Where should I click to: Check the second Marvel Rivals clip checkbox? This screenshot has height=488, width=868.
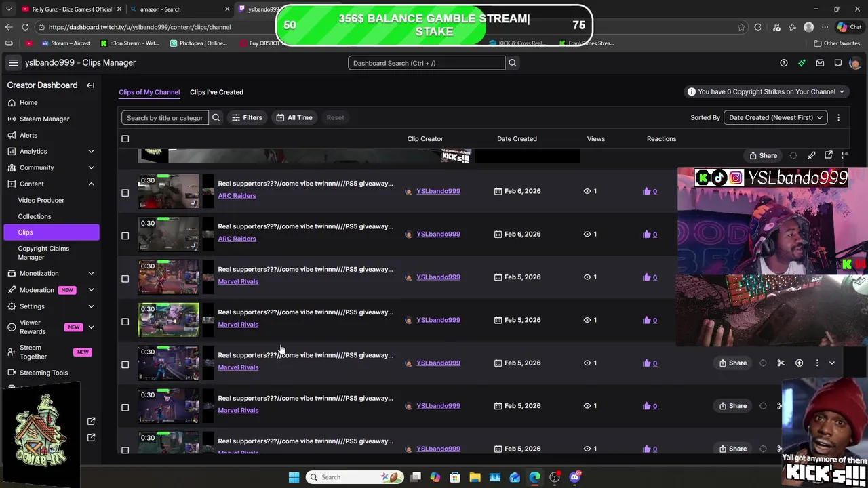click(x=125, y=321)
